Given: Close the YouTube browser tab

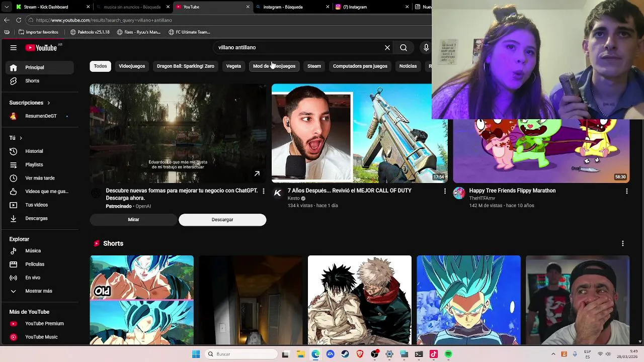Looking at the screenshot, I should [x=248, y=7].
